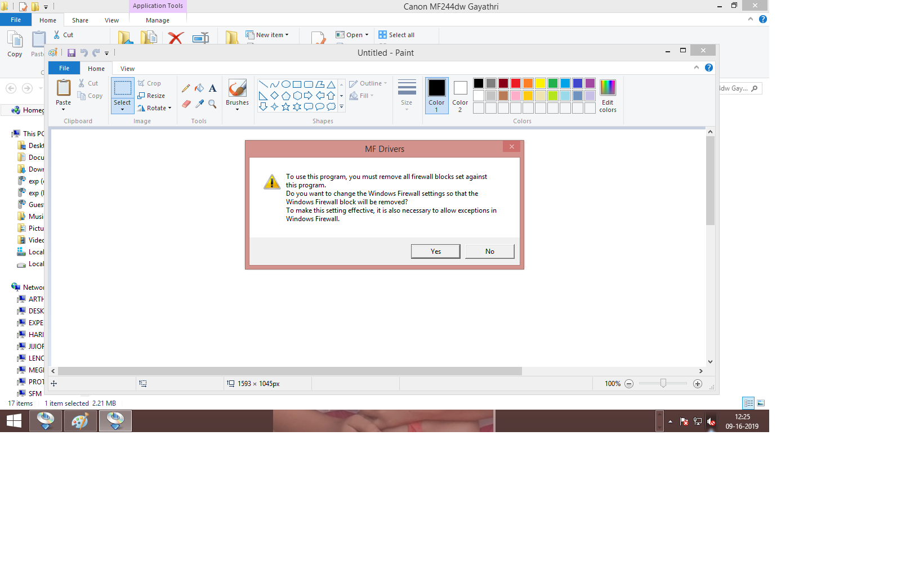Image resolution: width=897 pixels, height=588 pixels.
Task: Click the Paint Help question mark icon
Action: tap(709, 68)
